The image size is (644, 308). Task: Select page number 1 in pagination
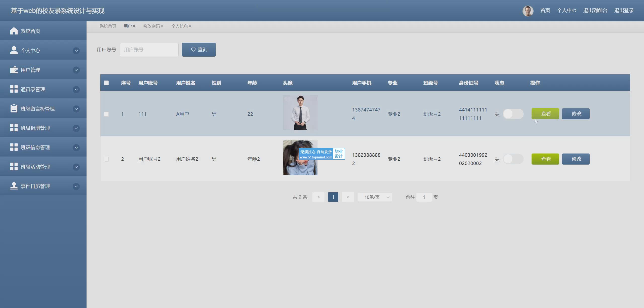click(333, 197)
